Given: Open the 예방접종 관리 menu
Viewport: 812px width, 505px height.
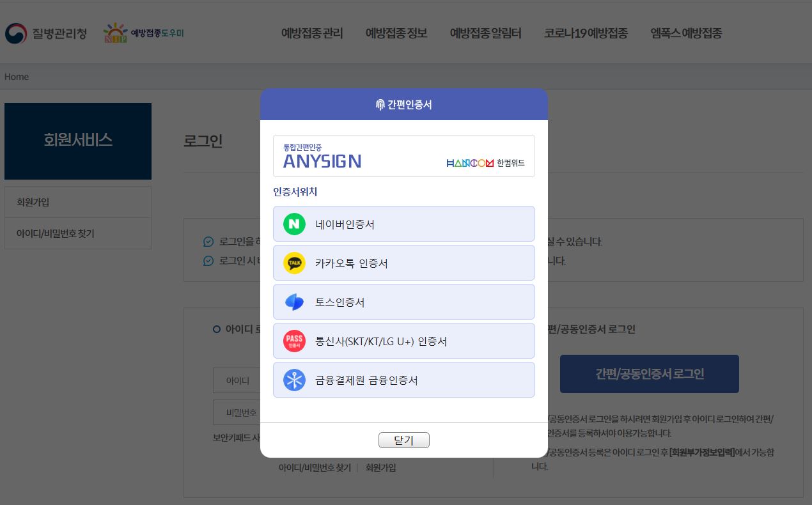Looking at the screenshot, I should pos(312,33).
